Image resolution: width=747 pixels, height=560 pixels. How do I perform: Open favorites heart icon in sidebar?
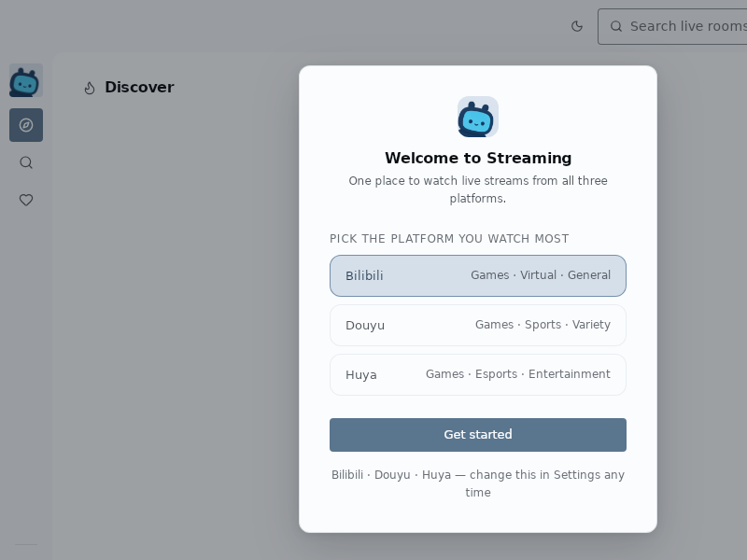tap(26, 200)
